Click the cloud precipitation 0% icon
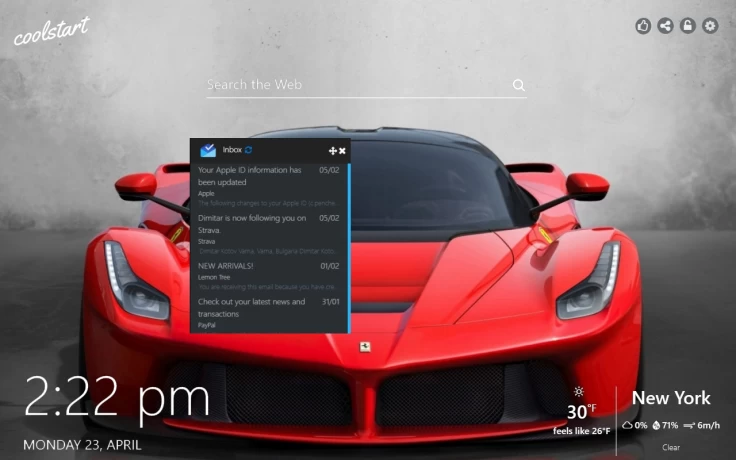This screenshot has width=736, height=460. click(628, 425)
